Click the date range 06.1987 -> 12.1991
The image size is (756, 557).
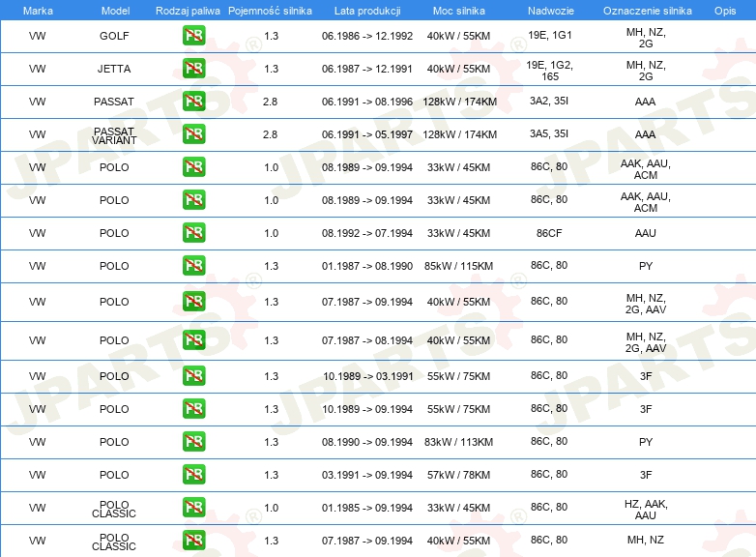point(367,69)
